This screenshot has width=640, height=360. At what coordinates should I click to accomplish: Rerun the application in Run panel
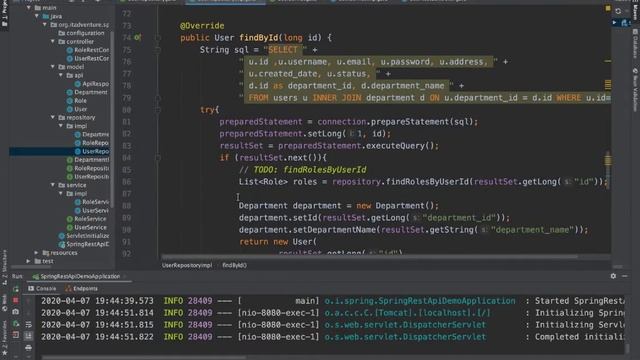(16, 289)
